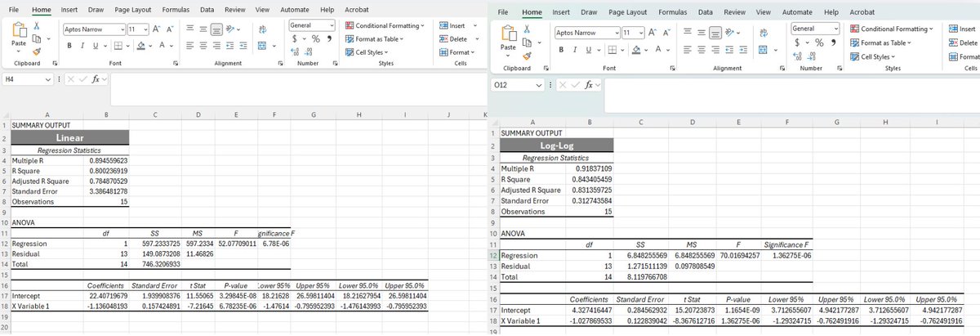
Task: Open Data tab in Log-Log window
Action: (705, 12)
